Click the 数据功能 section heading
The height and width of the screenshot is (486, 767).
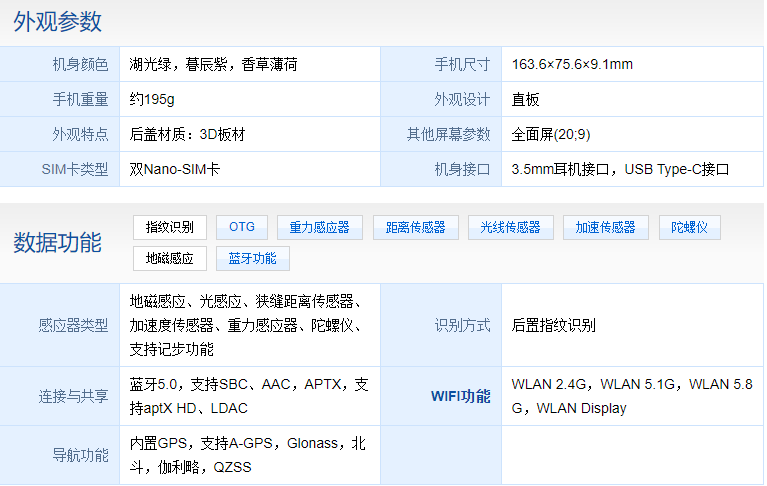coord(58,242)
